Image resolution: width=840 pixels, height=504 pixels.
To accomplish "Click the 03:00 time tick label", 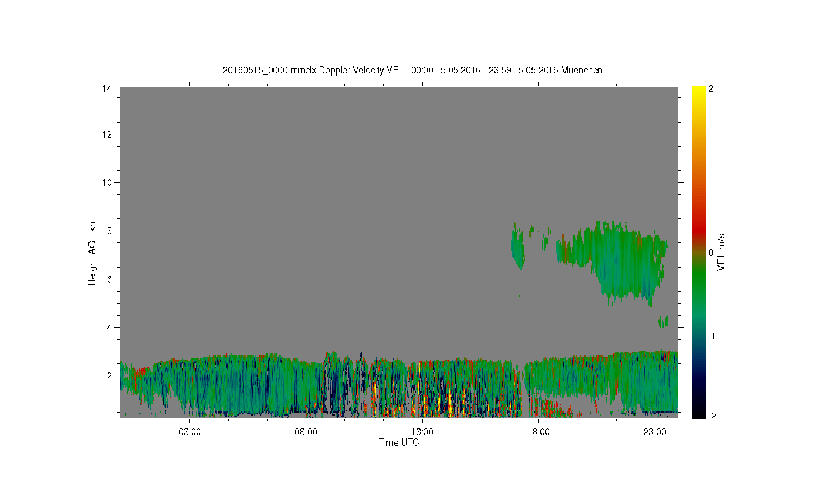I will click(190, 432).
